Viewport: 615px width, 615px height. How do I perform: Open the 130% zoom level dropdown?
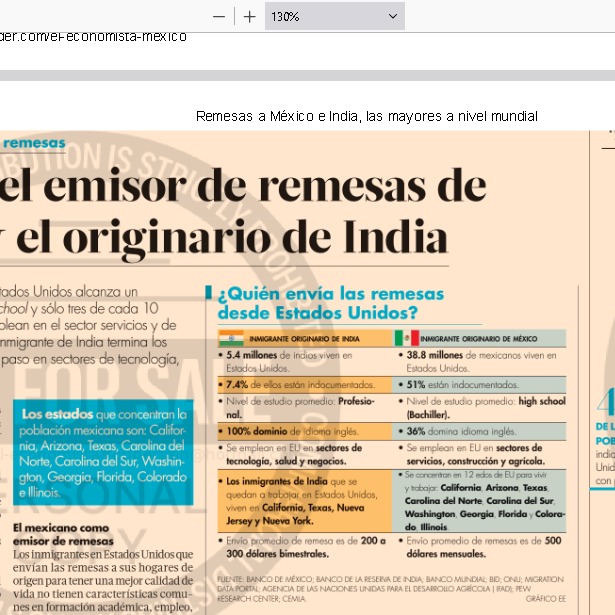tap(335, 16)
